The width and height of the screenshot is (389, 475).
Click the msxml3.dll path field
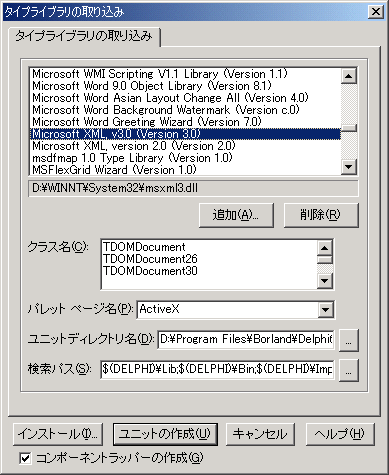tap(194, 188)
